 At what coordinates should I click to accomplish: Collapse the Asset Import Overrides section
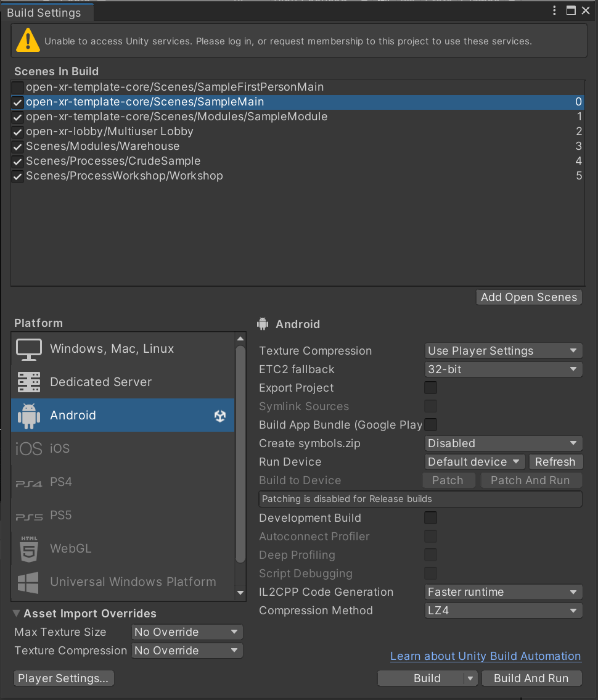click(x=17, y=614)
